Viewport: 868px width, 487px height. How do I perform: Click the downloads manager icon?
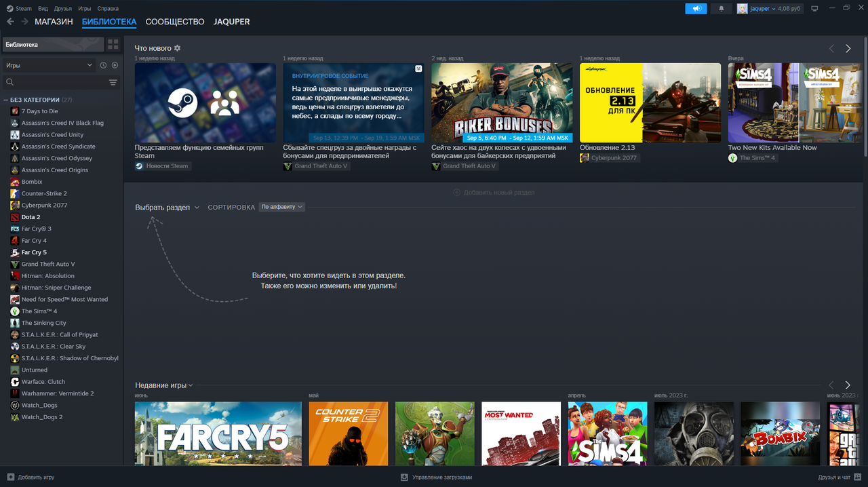click(404, 477)
